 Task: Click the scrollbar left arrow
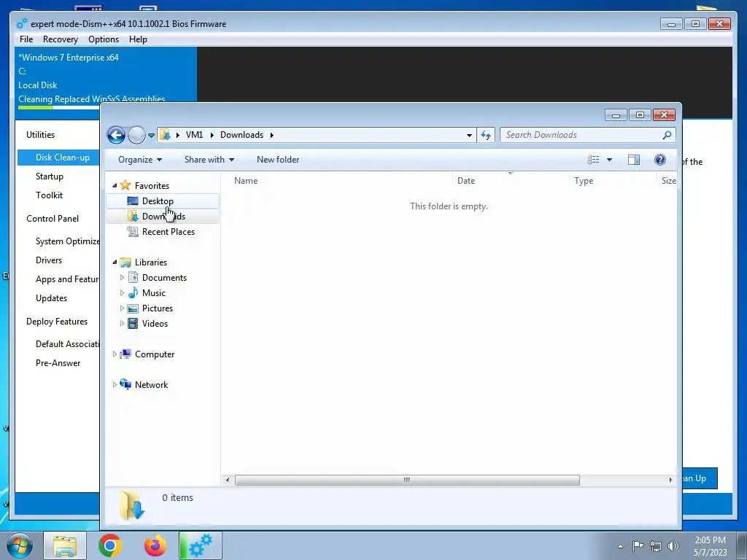(228, 480)
